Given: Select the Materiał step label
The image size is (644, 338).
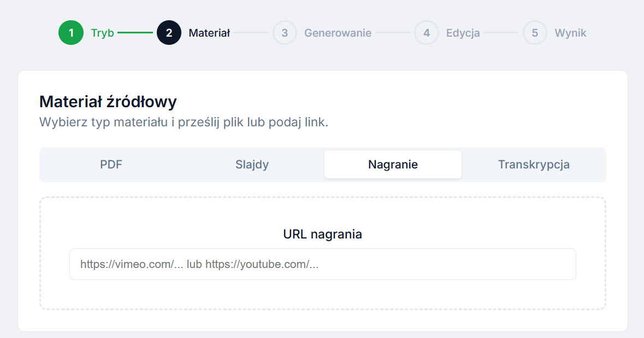Looking at the screenshot, I should click(x=209, y=32).
